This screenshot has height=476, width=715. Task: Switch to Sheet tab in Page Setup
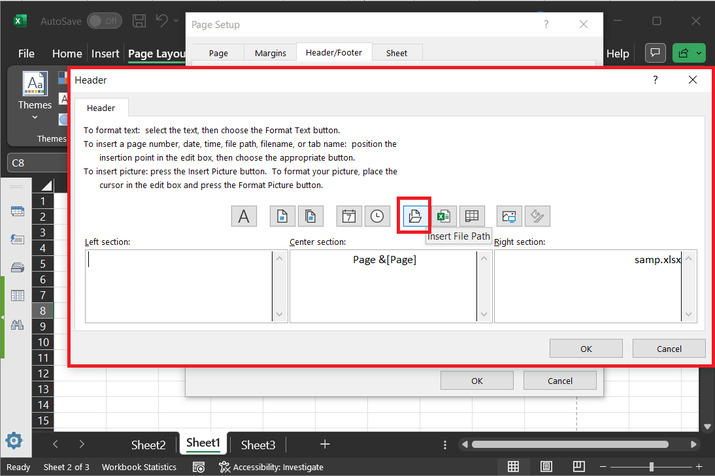click(397, 53)
